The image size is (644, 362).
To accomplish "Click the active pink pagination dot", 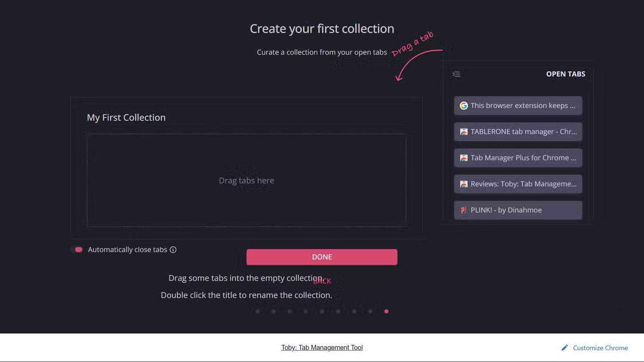I will coord(386,311).
